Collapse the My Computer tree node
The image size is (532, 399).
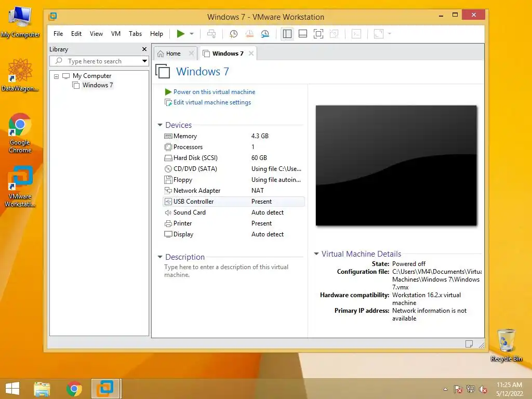coord(56,76)
